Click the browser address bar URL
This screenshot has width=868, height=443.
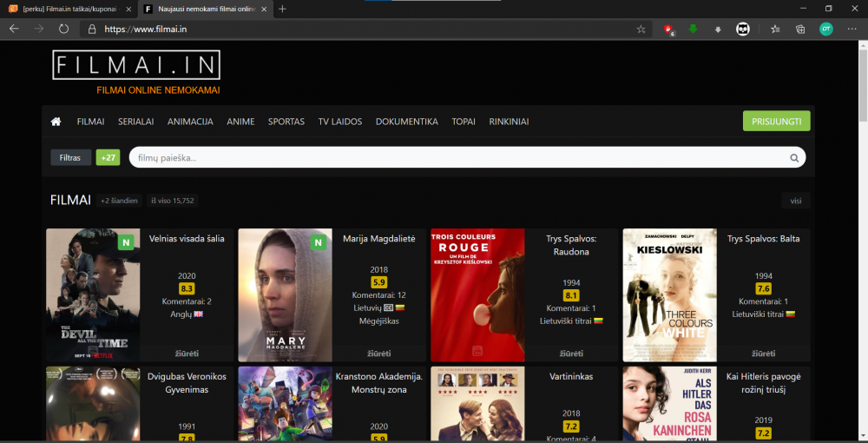146,30
